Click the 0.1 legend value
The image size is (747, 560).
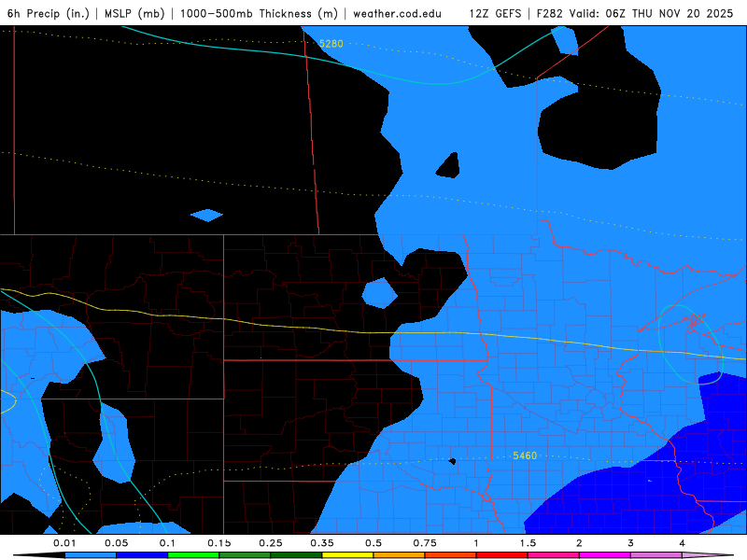167,543
